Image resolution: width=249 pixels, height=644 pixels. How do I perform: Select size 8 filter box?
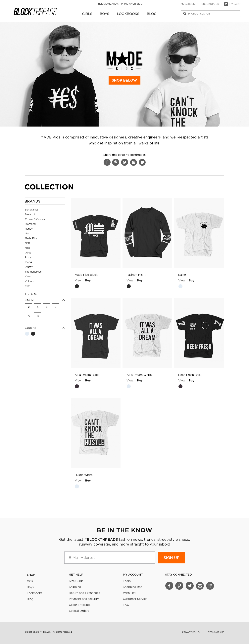click(56, 307)
